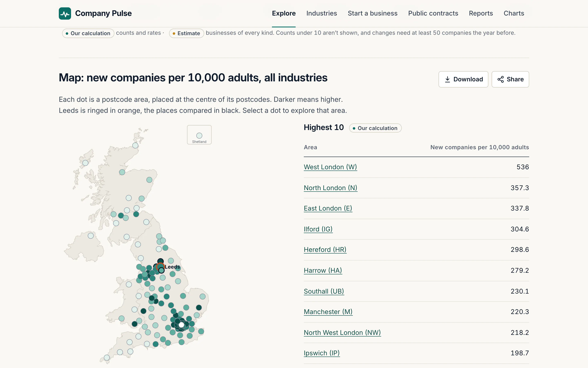Open Manchester (M) link
The image size is (588, 368).
point(328,312)
